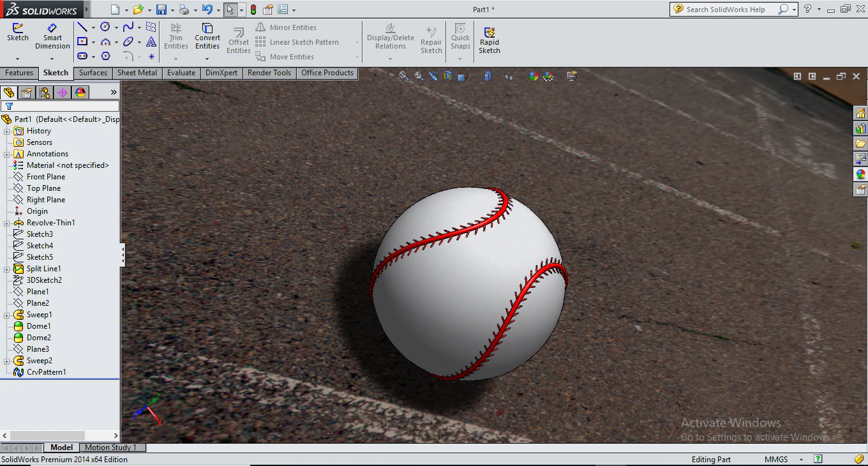The width and height of the screenshot is (868, 466).
Task: Expand the History tree node
Action: 7,131
